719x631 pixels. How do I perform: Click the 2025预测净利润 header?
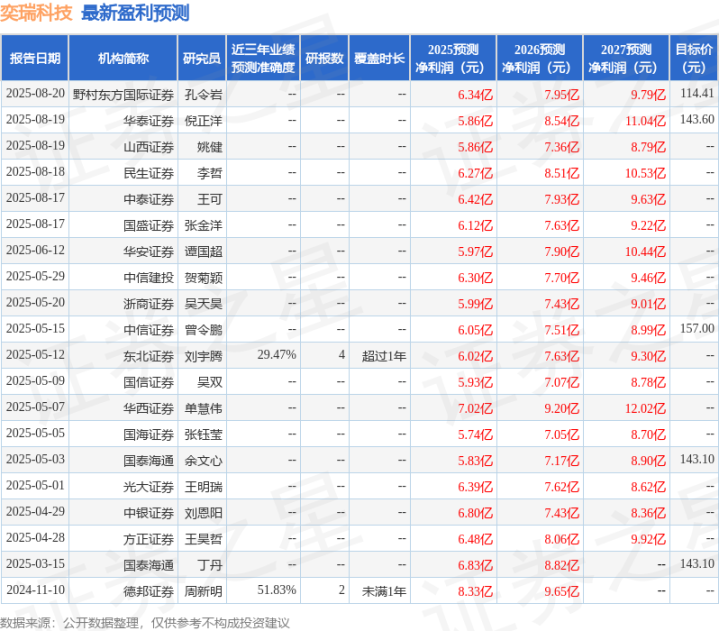pyautogui.click(x=453, y=58)
